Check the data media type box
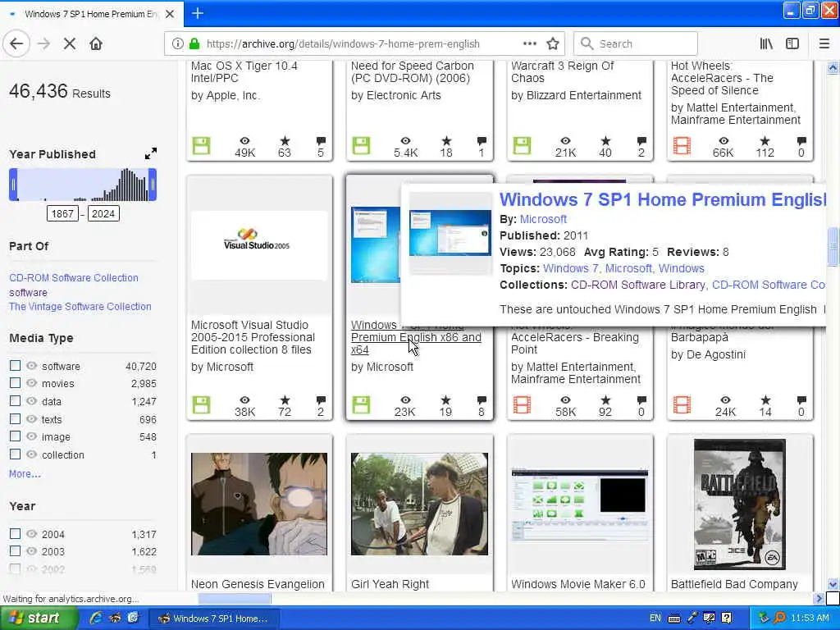The height and width of the screenshot is (630, 840). (x=15, y=400)
